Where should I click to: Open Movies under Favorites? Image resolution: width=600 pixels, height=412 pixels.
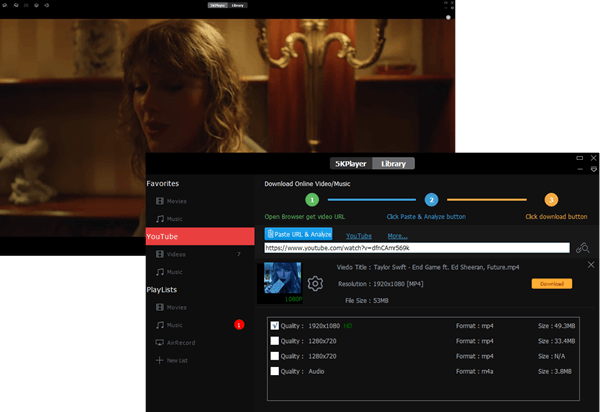tap(171, 201)
